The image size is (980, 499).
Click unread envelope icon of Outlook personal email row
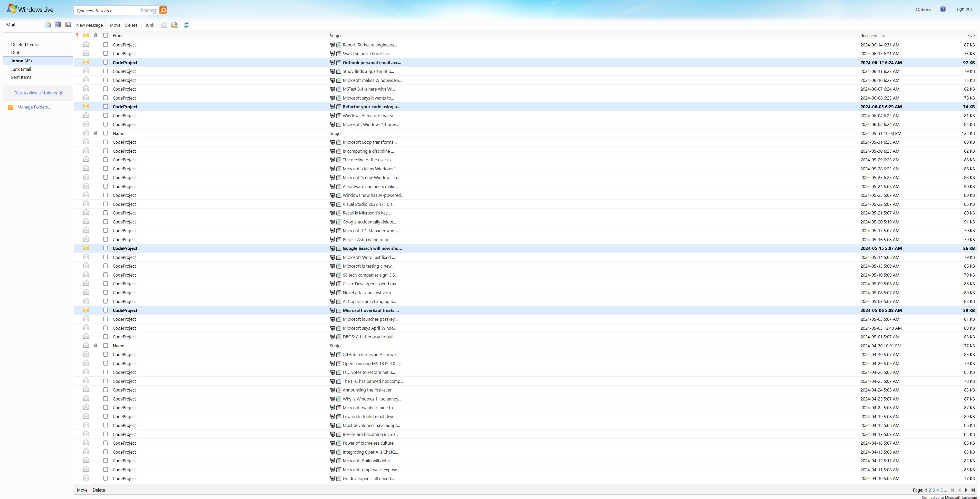tap(86, 62)
